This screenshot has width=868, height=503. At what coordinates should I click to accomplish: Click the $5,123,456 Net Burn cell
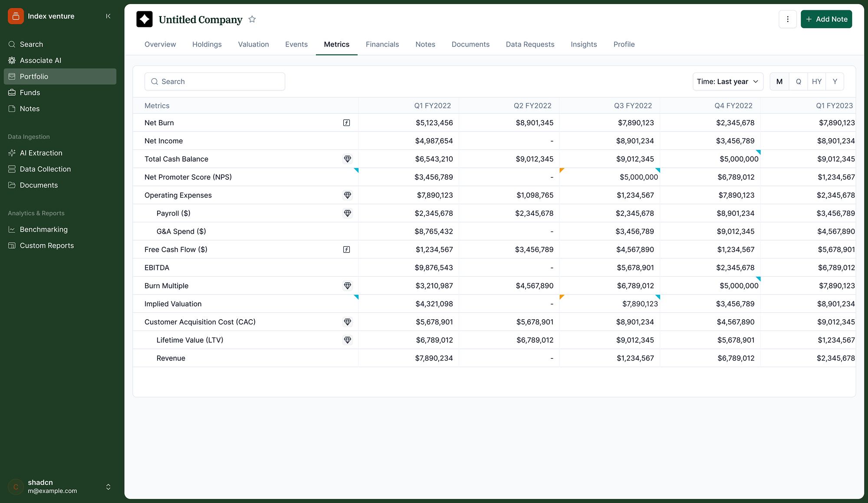pos(434,123)
